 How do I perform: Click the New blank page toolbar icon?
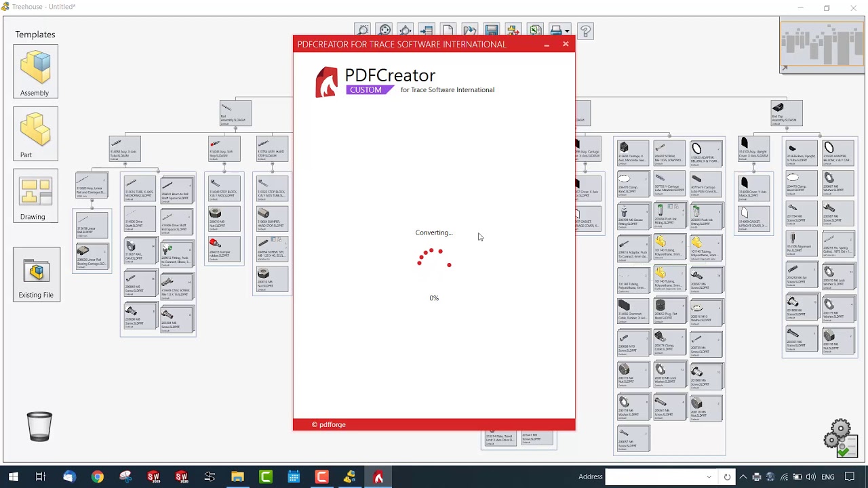tap(448, 30)
